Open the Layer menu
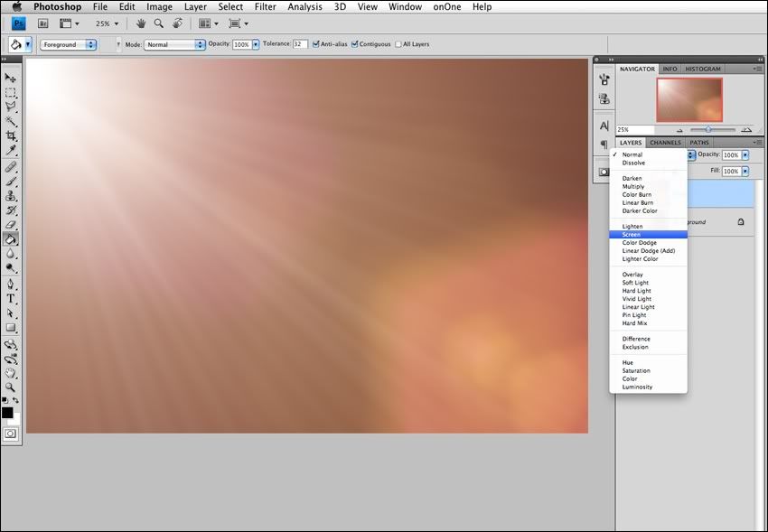Viewport: 768px width, 532px height. (195, 7)
